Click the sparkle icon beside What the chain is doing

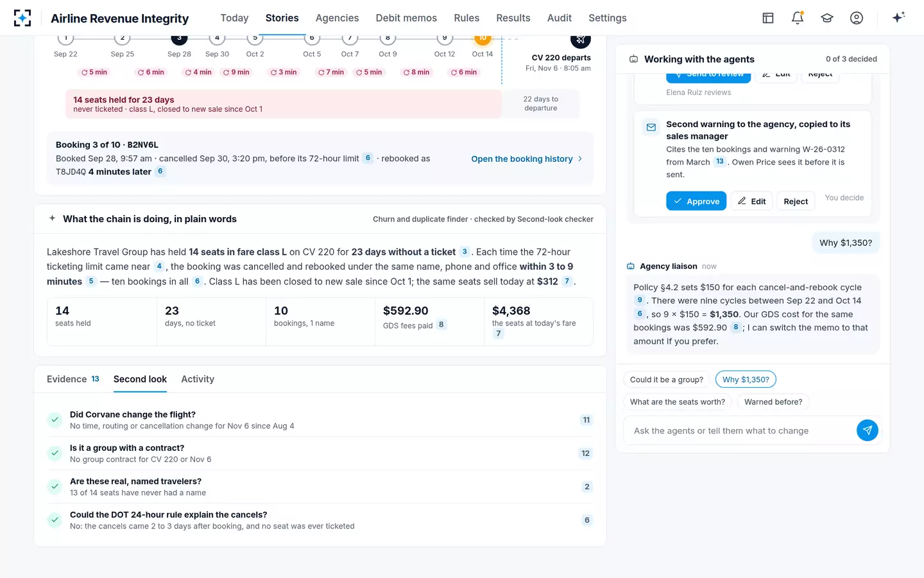click(52, 218)
